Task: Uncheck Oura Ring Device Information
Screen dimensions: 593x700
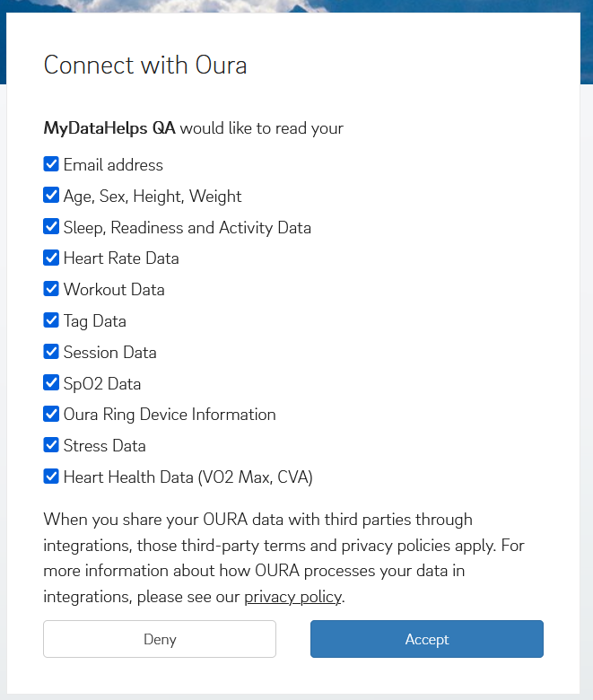Action: [51, 414]
